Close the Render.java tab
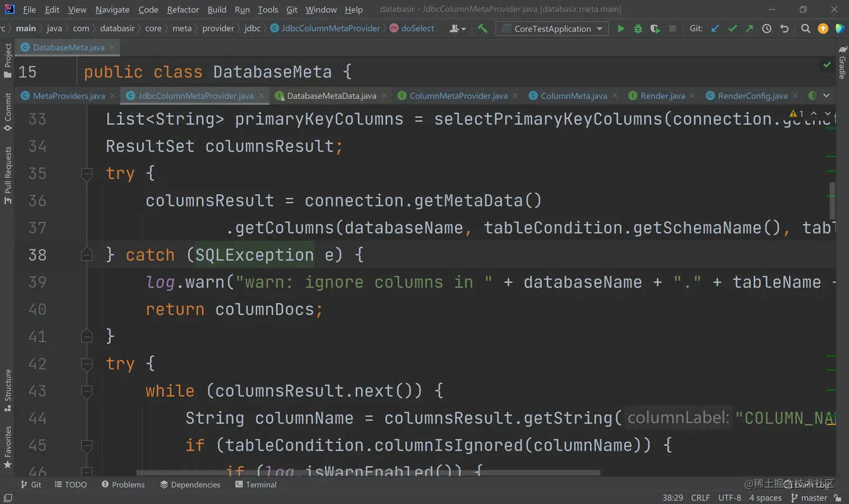The width and height of the screenshot is (849, 504). (x=692, y=95)
